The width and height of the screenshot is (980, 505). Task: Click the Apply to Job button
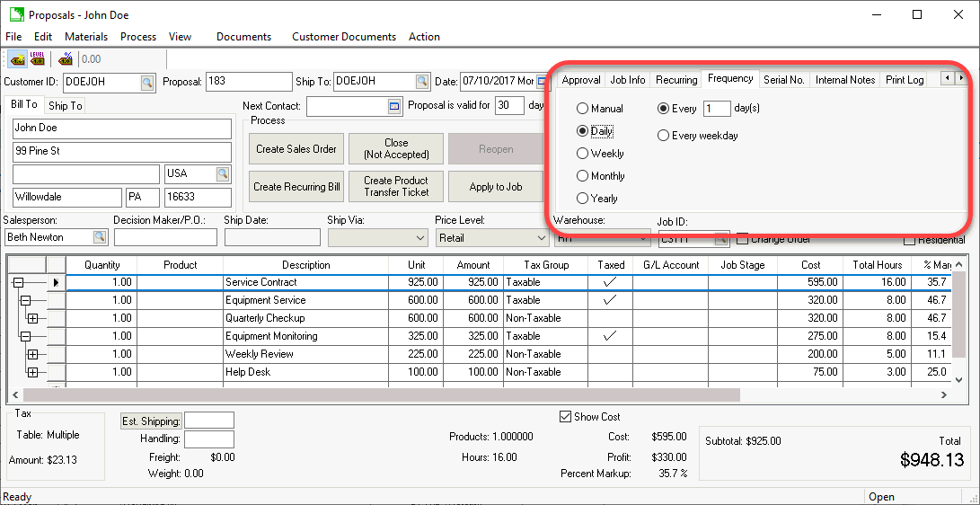click(496, 187)
